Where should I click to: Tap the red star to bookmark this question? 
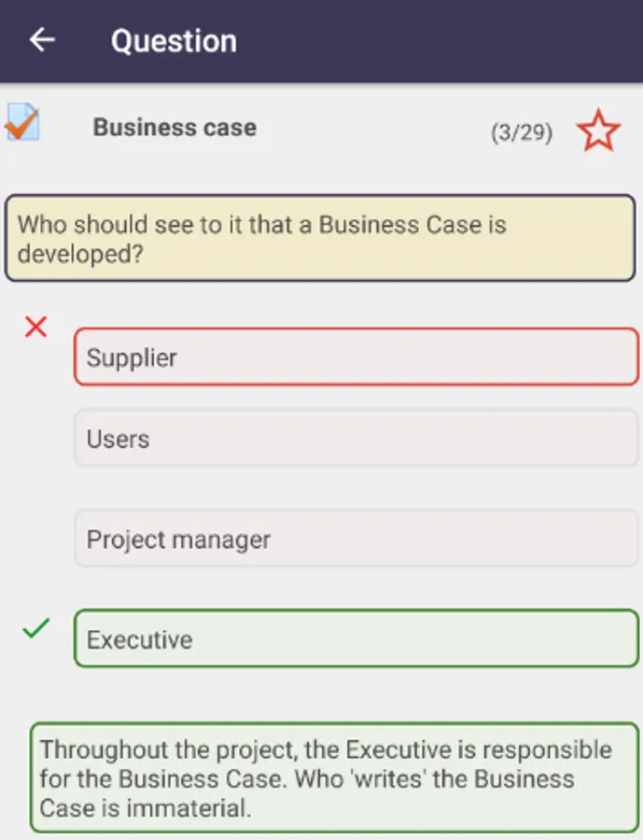[599, 131]
